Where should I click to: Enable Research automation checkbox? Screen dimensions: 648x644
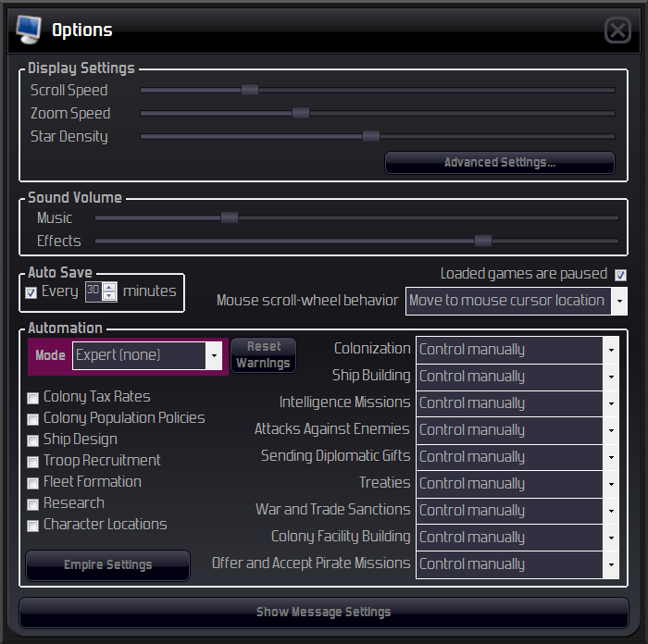coord(32,505)
